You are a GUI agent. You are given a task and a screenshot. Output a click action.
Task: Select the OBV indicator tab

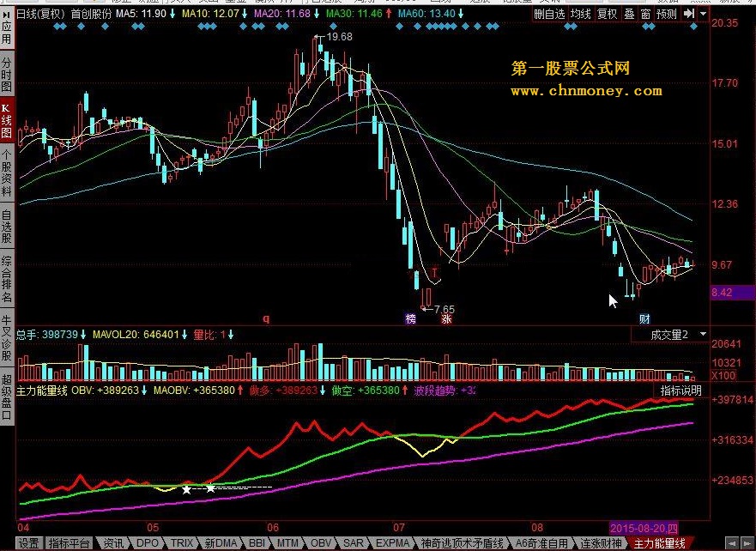(321, 543)
